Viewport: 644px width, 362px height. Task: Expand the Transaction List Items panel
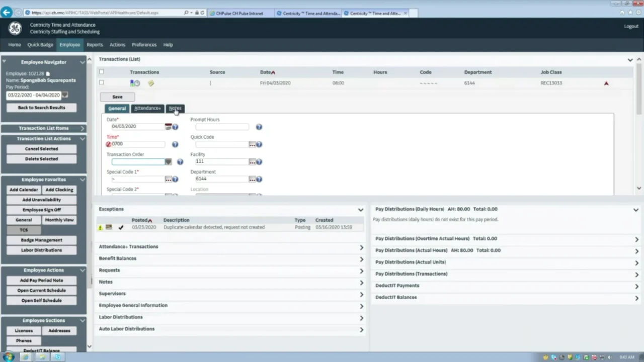tap(83, 128)
